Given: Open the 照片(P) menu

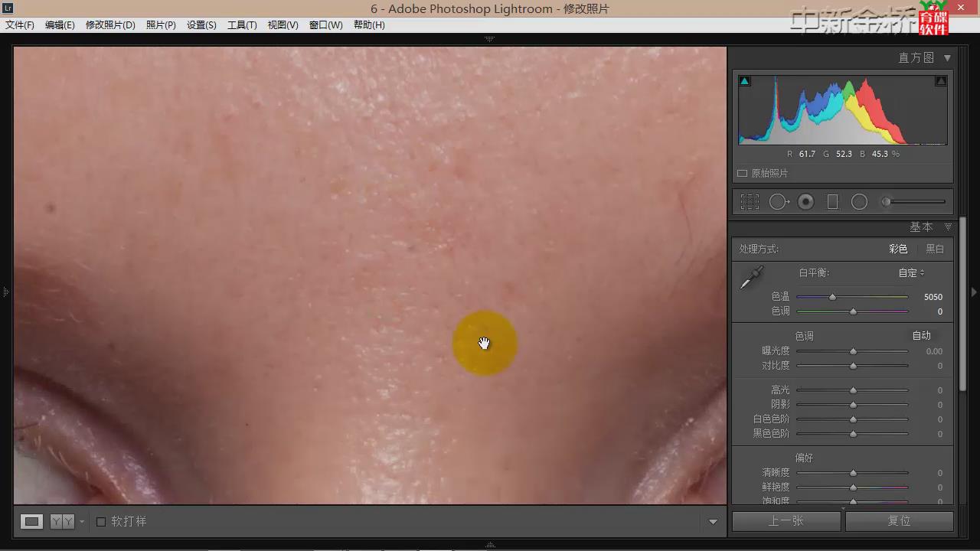Looking at the screenshot, I should (161, 24).
